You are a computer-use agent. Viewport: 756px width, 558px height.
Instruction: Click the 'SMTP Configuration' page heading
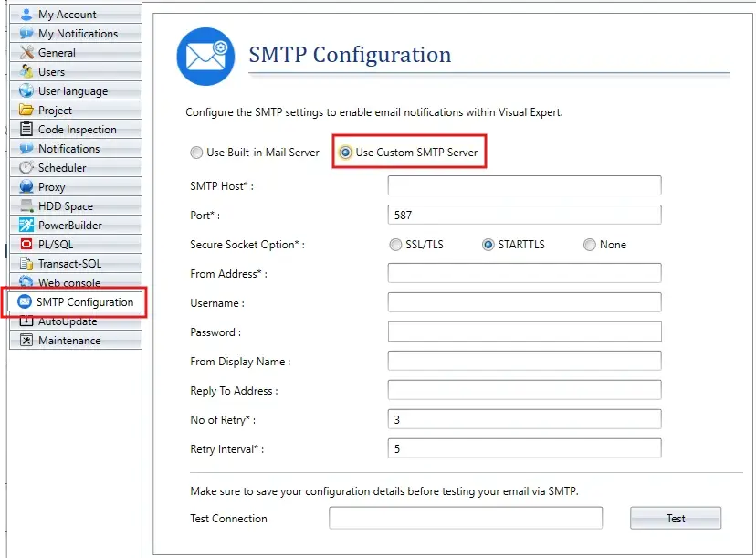(350, 55)
